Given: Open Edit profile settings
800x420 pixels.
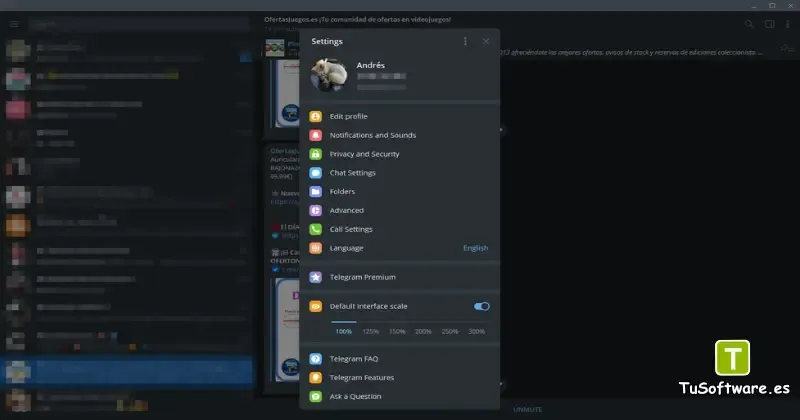Looking at the screenshot, I should [x=399, y=116].
